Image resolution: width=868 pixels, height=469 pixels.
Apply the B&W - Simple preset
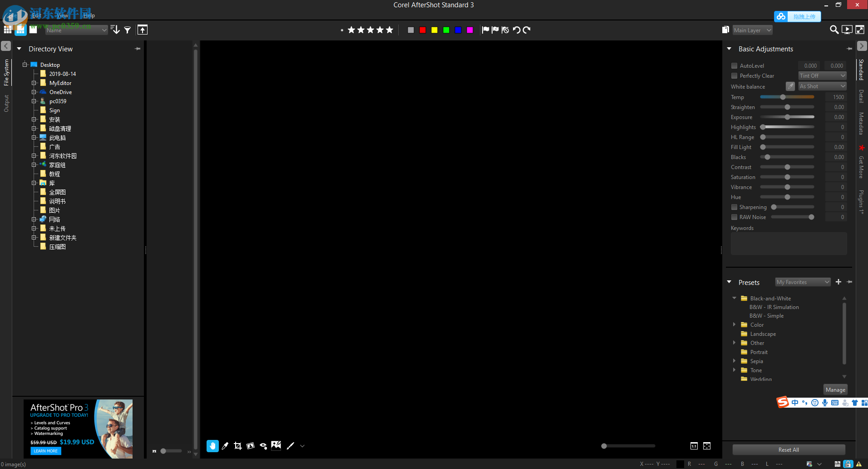pyautogui.click(x=766, y=316)
